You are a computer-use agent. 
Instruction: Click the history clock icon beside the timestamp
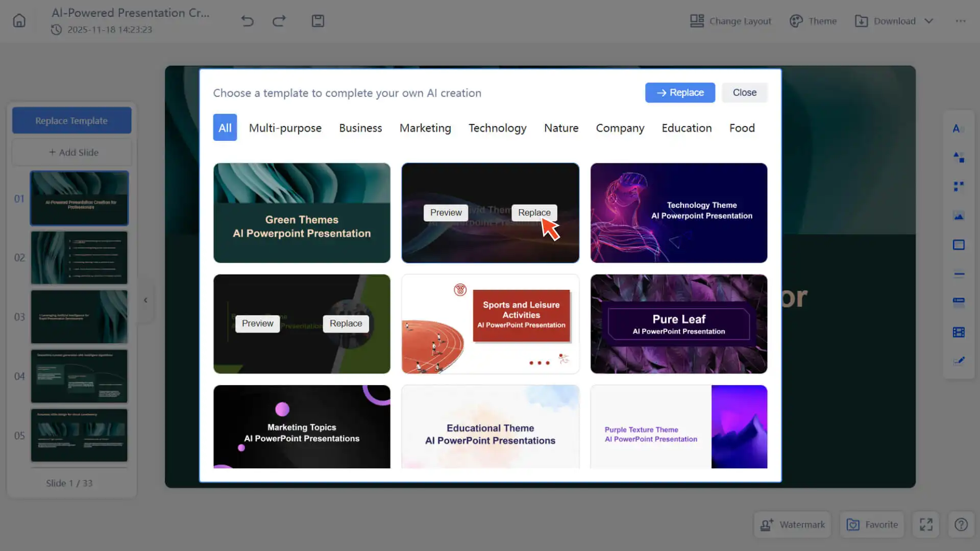[x=56, y=30]
